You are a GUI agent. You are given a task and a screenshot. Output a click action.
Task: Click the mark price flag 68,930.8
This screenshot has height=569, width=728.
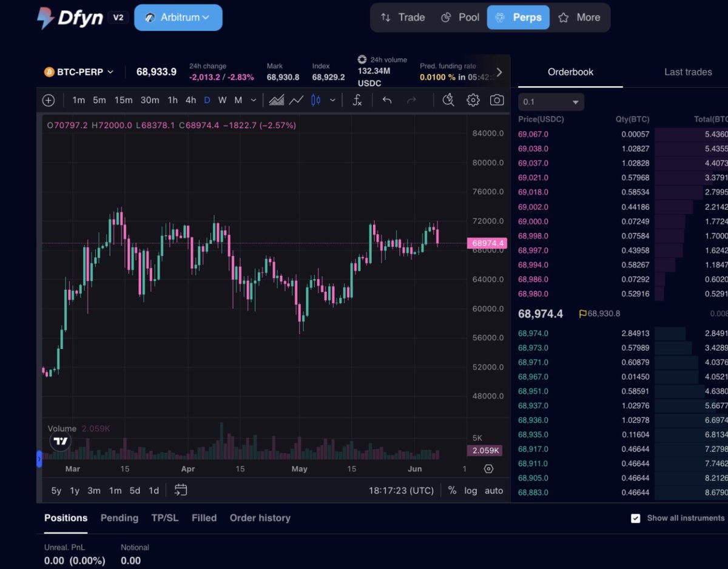pos(599,314)
